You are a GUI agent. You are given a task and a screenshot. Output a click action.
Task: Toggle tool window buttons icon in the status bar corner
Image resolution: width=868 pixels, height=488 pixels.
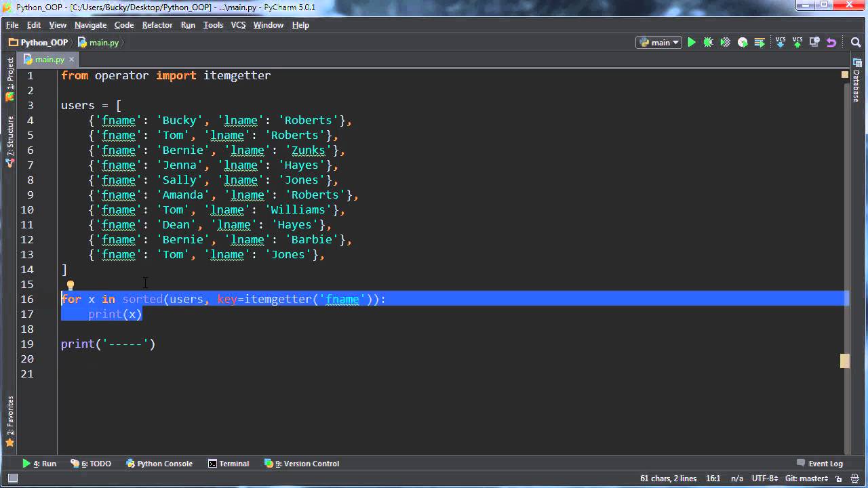click(12, 479)
